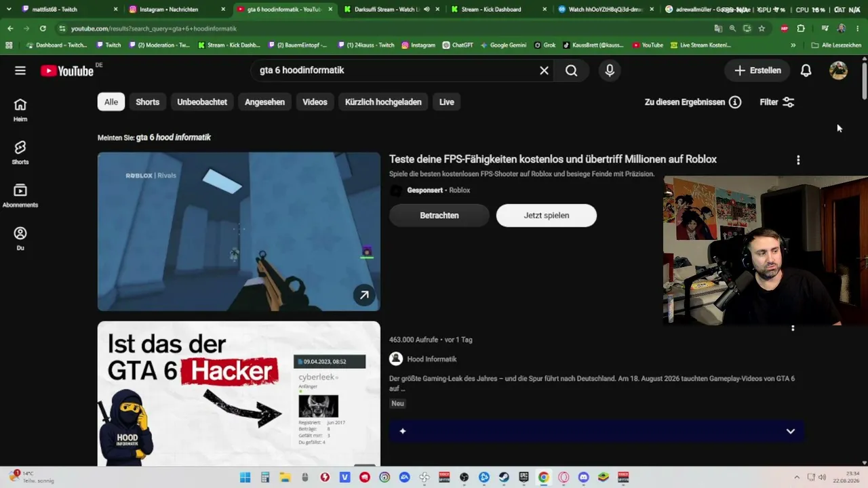868x488 pixels.
Task: Click the page vertical scrollbar thumb
Action: [x=865, y=83]
